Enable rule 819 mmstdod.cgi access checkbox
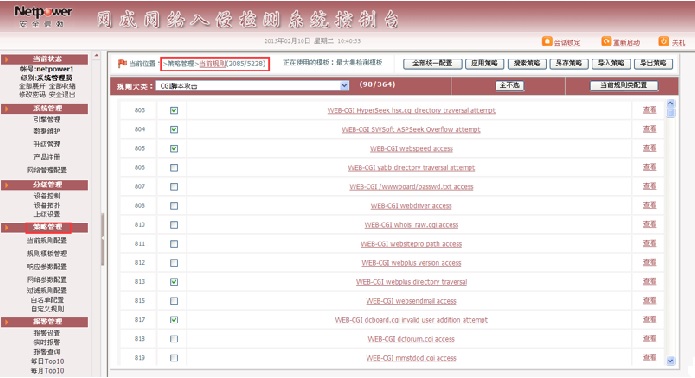Screen dimensions: 695x378 [174, 358]
